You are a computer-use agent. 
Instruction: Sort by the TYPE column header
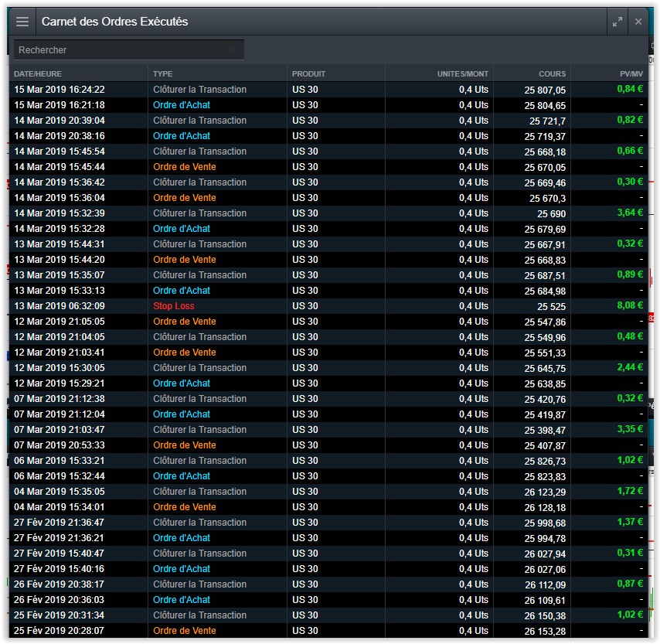[x=163, y=74]
